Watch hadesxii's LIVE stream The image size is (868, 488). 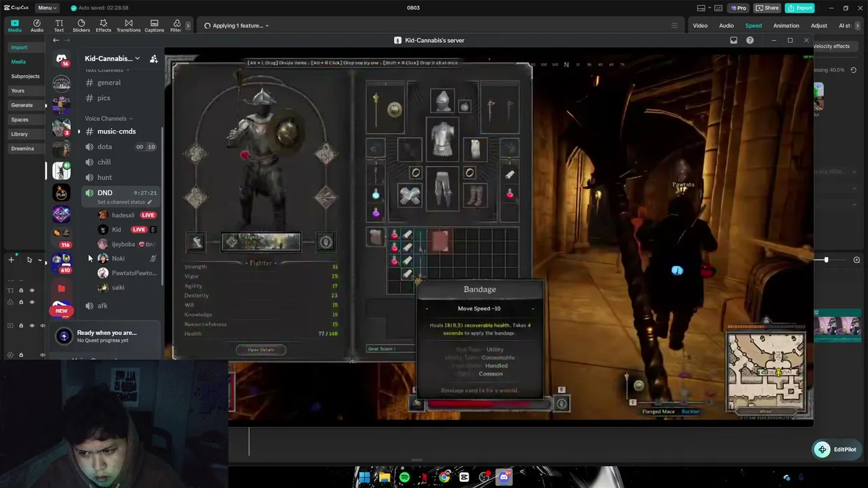click(148, 215)
